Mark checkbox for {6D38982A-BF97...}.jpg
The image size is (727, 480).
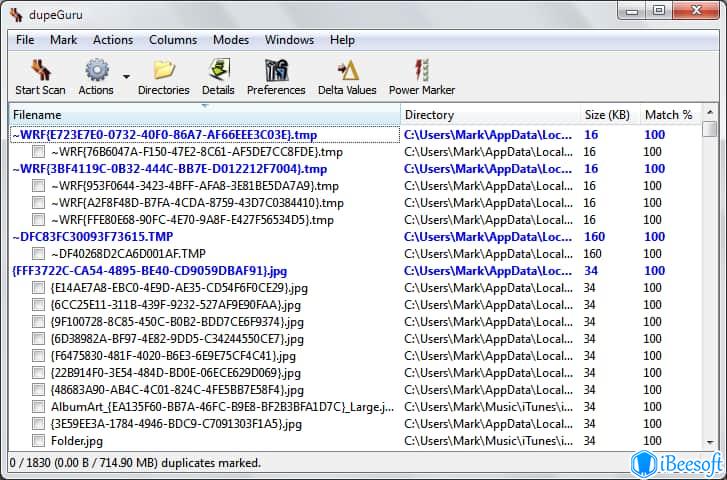[38, 339]
